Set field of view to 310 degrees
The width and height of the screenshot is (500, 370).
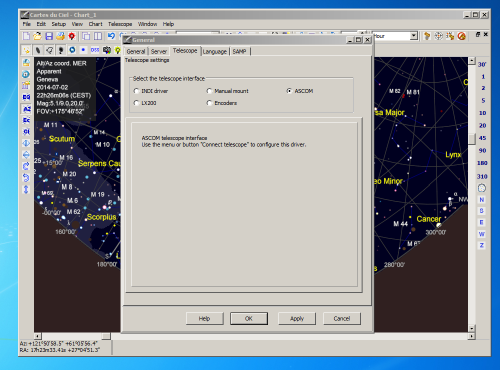click(482, 176)
